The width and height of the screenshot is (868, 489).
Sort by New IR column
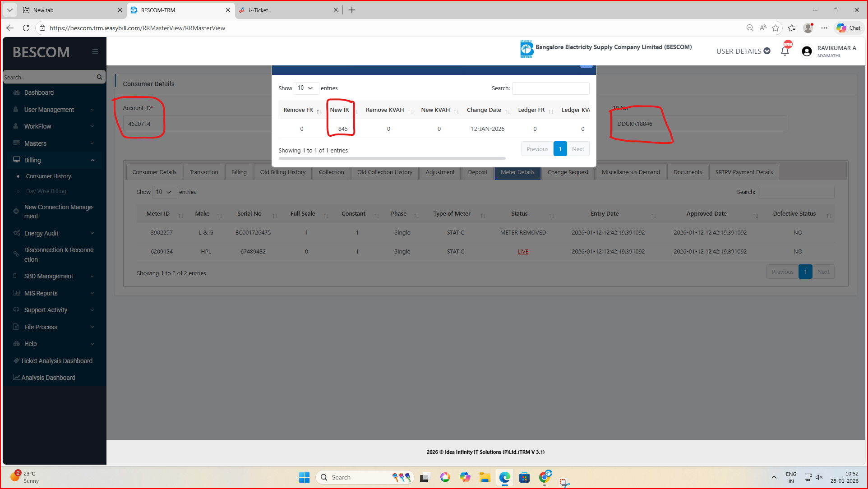[x=340, y=110]
